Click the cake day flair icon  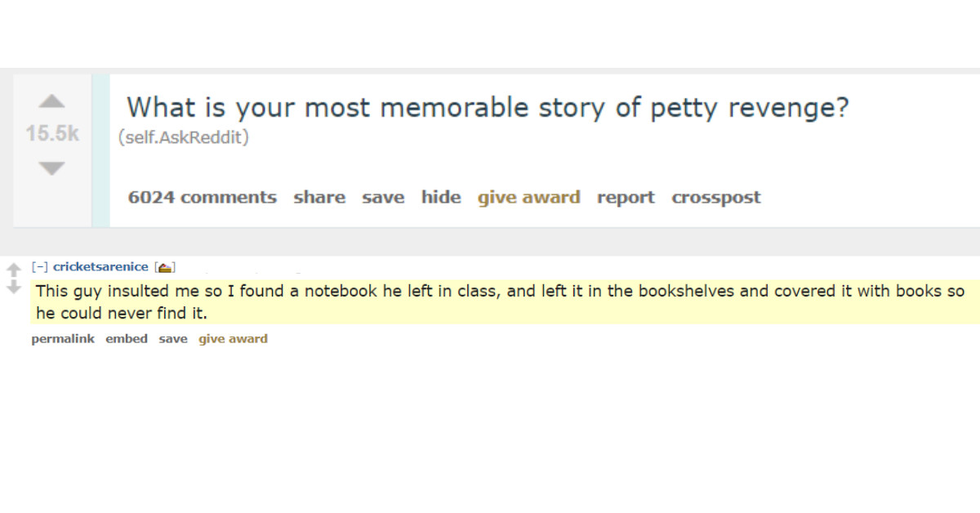click(x=164, y=267)
